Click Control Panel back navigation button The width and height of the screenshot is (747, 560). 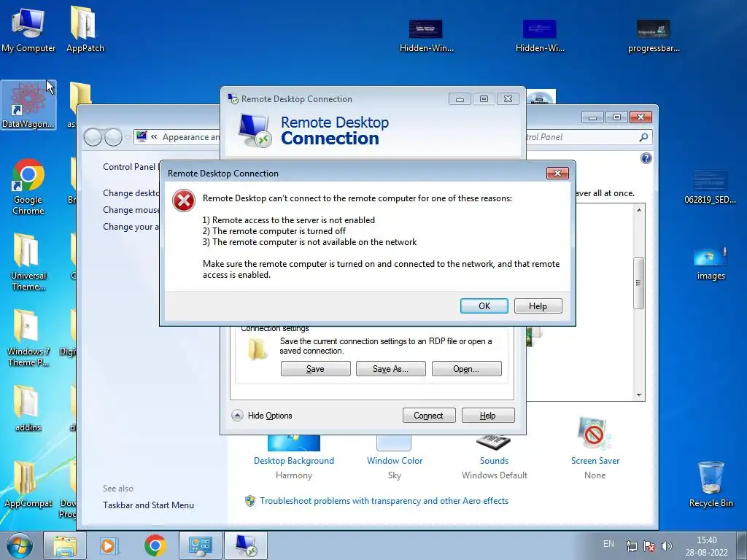pyautogui.click(x=93, y=138)
